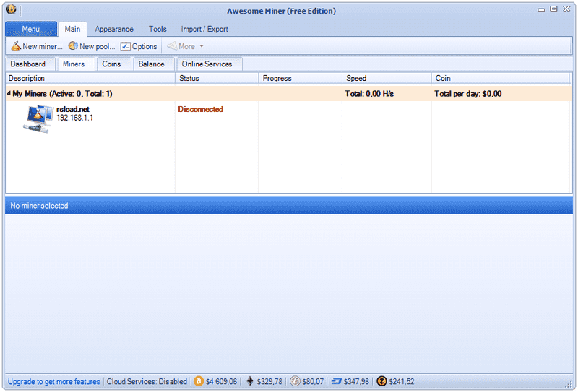Click the Ethereum price icon in status bar

pos(251,381)
